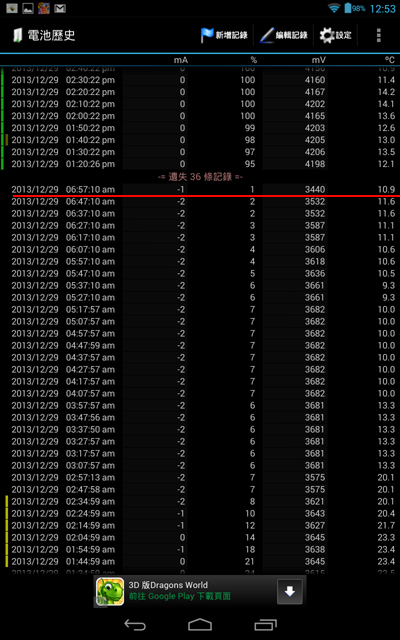This screenshot has width=400, height=640.
Task: Tap the 4202 mV value
Action: click(x=315, y=104)
